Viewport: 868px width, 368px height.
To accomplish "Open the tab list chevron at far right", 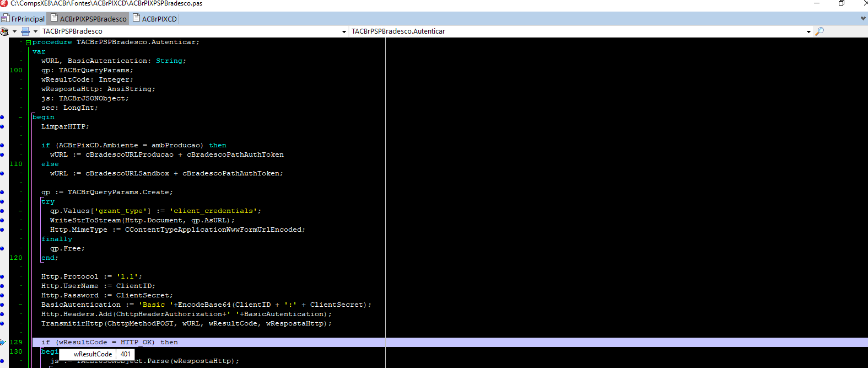I will click(x=863, y=18).
